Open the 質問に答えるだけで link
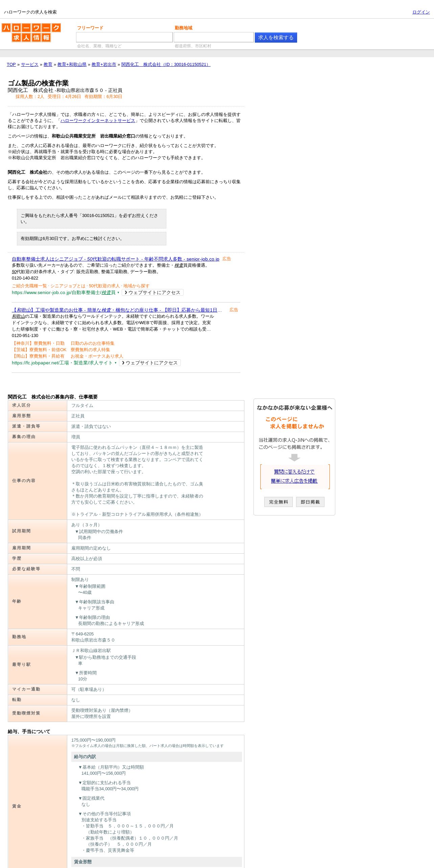The height and width of the screenshot is (868, 434). 294,472
